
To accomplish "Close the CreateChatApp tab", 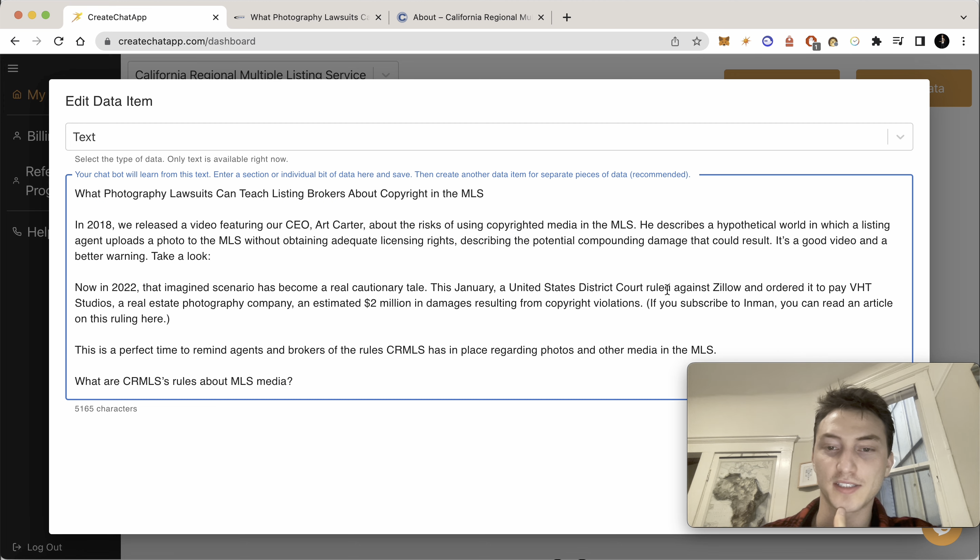I will [x=215, y=17].
